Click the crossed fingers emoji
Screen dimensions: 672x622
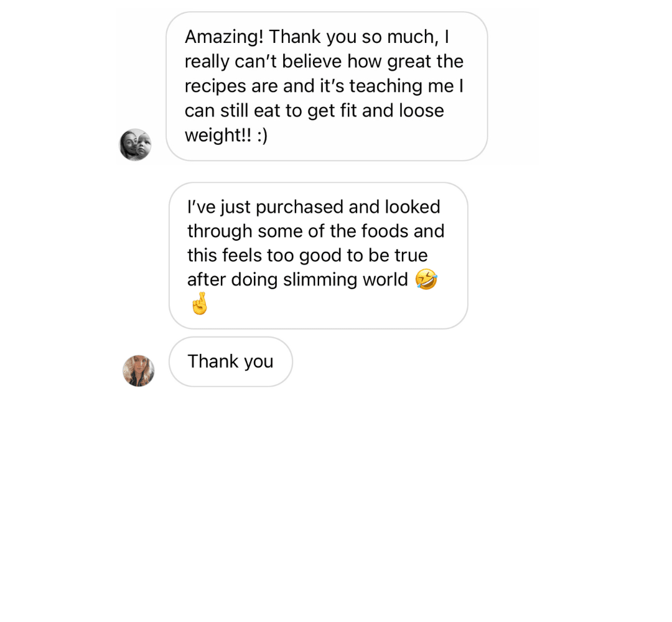coord(199,304)
